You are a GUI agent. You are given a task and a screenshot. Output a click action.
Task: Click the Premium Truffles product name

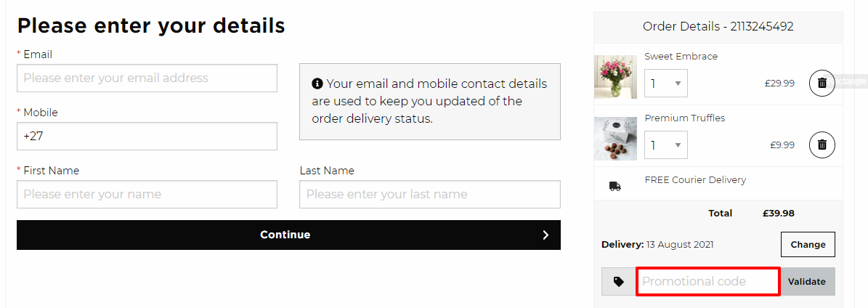685,118
